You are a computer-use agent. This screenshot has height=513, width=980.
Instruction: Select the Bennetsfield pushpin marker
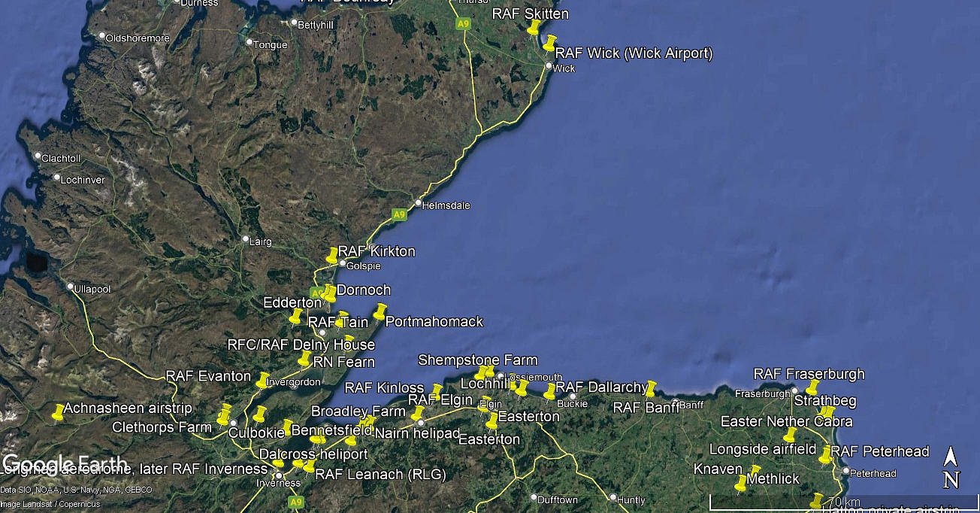286,428
